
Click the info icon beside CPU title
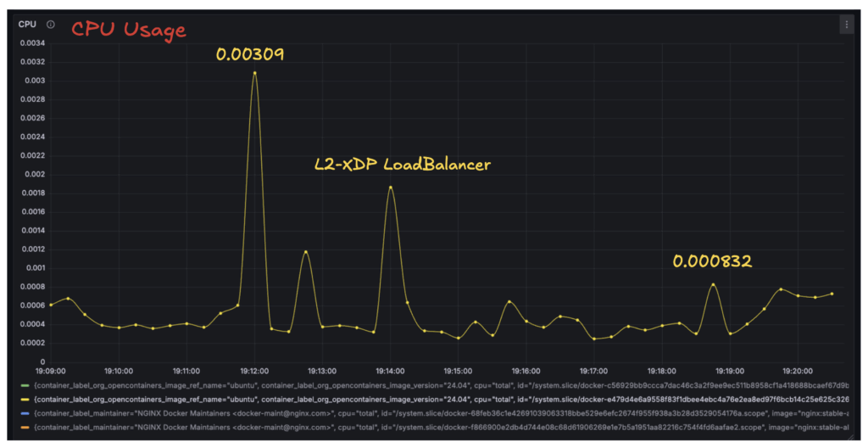point(50,25)
